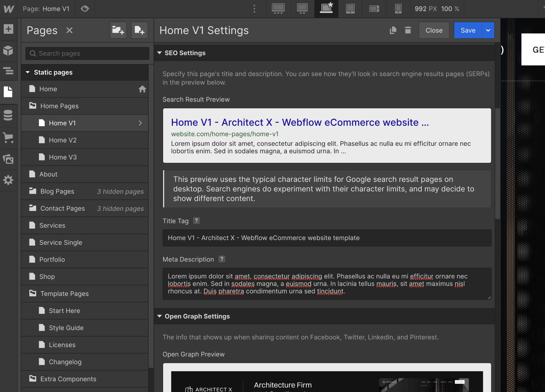545x392 pixels.
Task: Open the Navigator panel
Action: [x=9, y=71]
